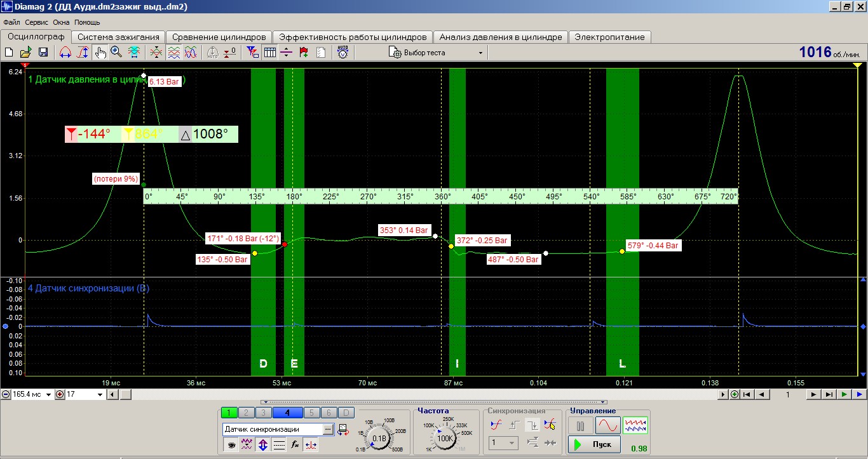Expand the bottom panel grip handle
The image size is (868, 459).
click(x=434, y=402)
